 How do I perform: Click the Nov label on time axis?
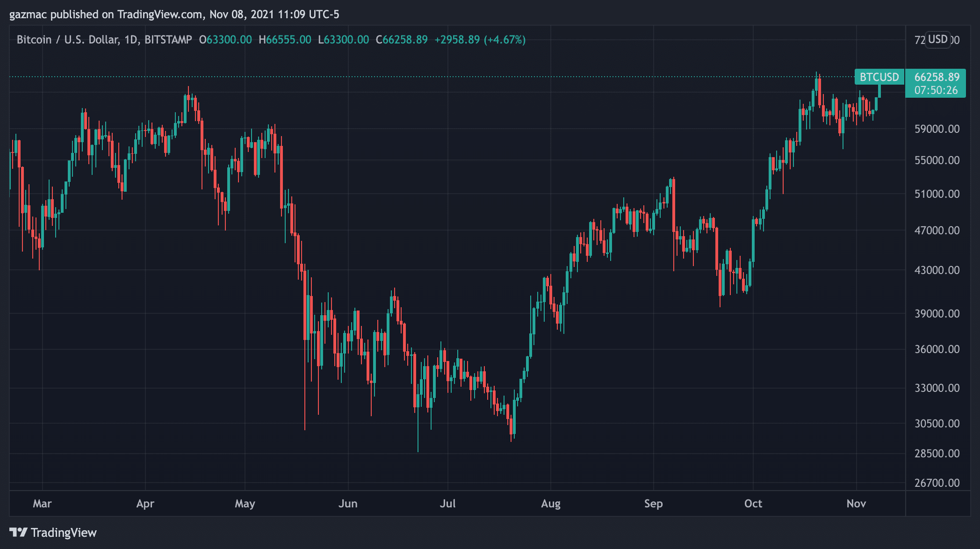pyautogui.click(x=856, y=504)
